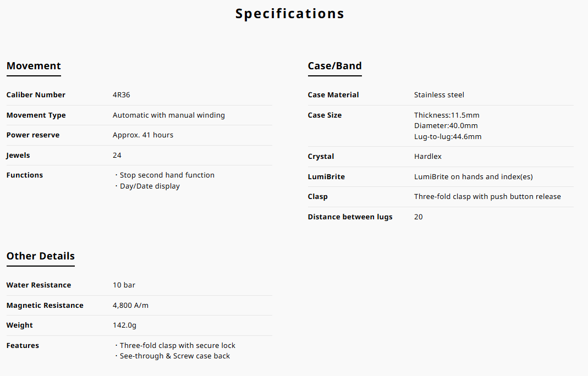Select the Jewels label
Image resolution: width=588 pixels, height=376 pixels.
point(18,156)
